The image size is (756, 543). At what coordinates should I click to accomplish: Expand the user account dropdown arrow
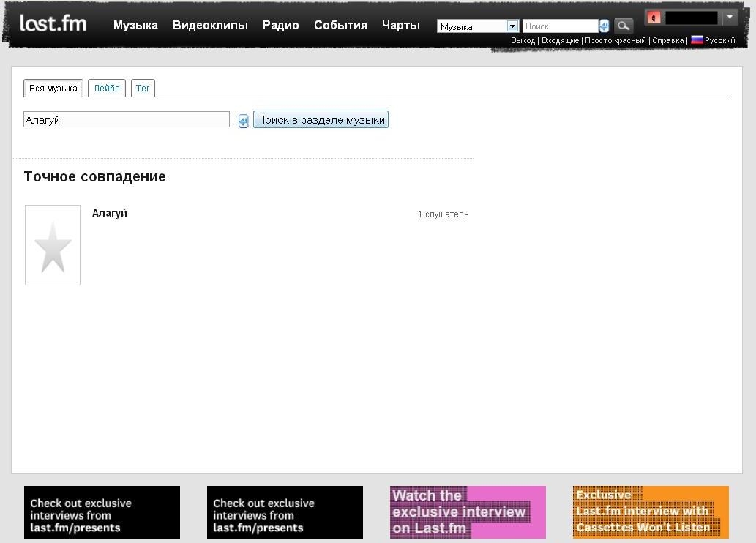point(729,18)
